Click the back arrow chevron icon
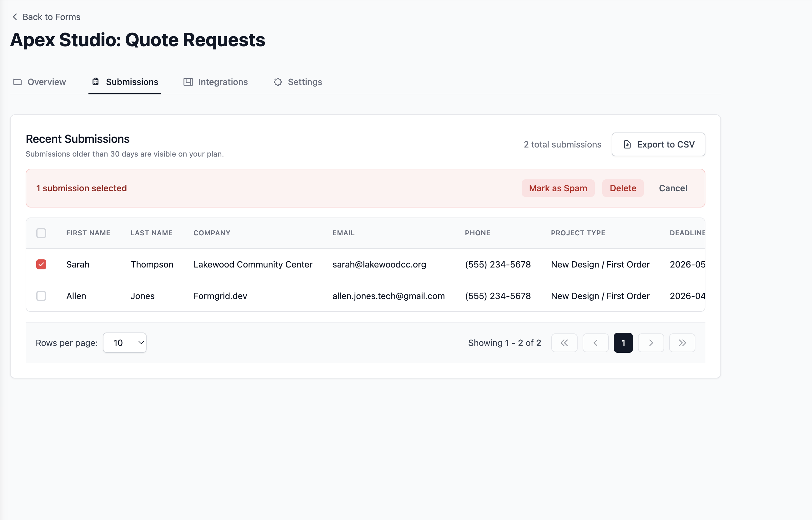Viewport: 812px width, 520px height. coord(15,17)
